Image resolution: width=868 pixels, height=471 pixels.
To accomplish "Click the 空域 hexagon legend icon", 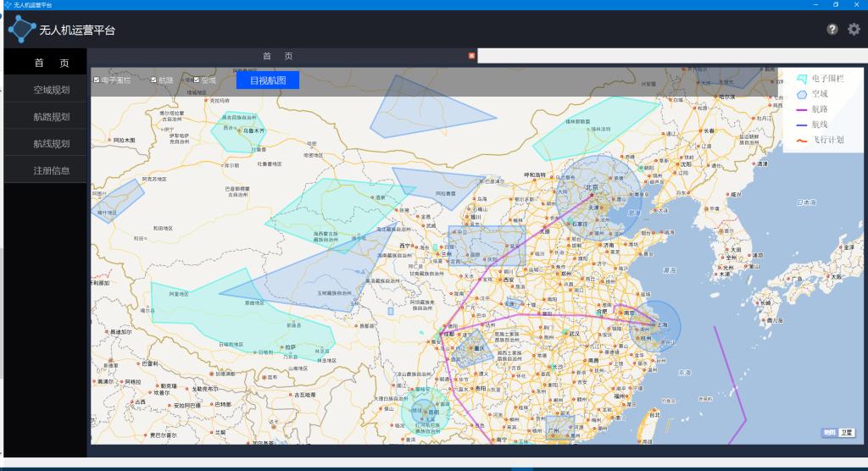I will [801, 94].
